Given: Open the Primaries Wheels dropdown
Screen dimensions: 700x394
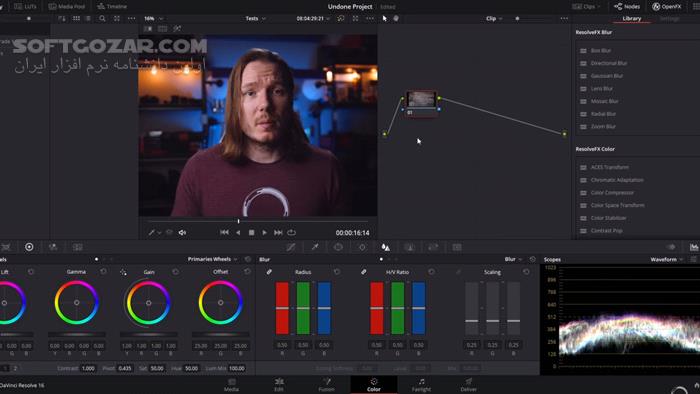Looking at the screenshot, I should pyautogui.click(x=212, y=259).
